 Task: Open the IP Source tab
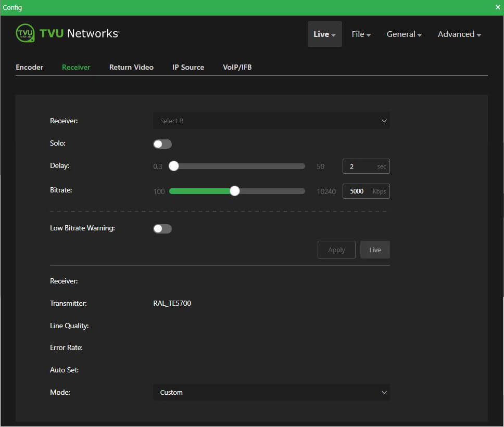click(188, 67)
